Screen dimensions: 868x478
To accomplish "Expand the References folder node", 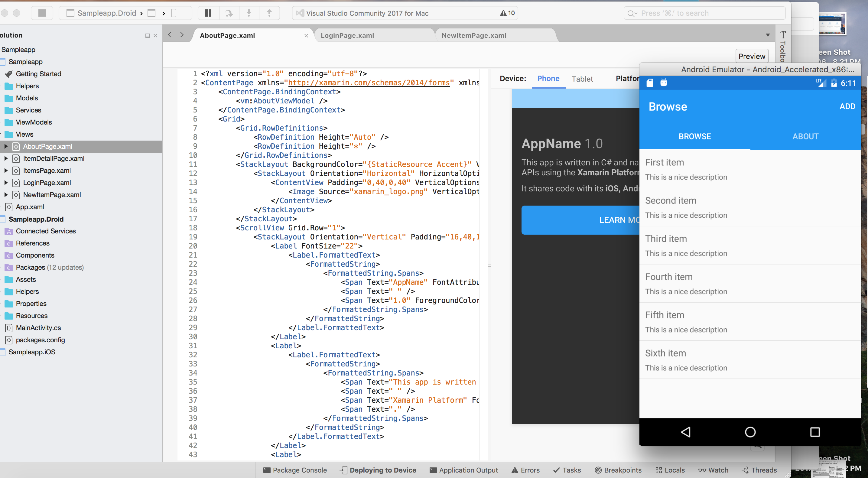I will click(4, 243).
